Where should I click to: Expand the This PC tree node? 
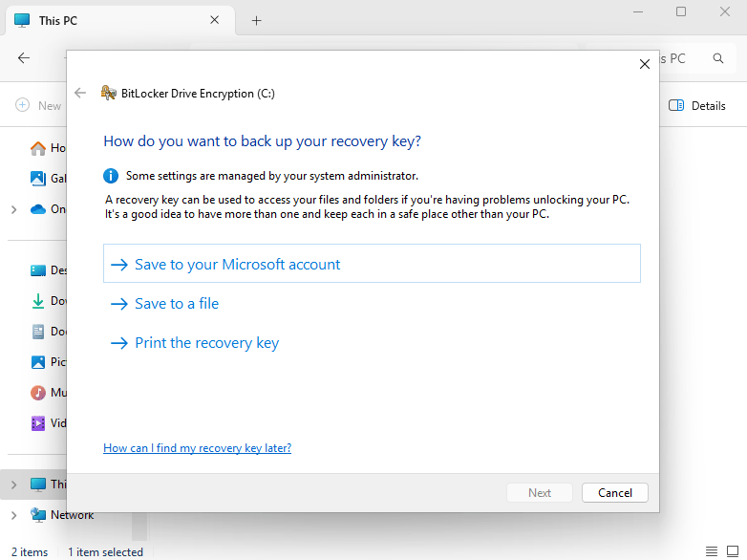pyautogui.click(x=13, y=485)
